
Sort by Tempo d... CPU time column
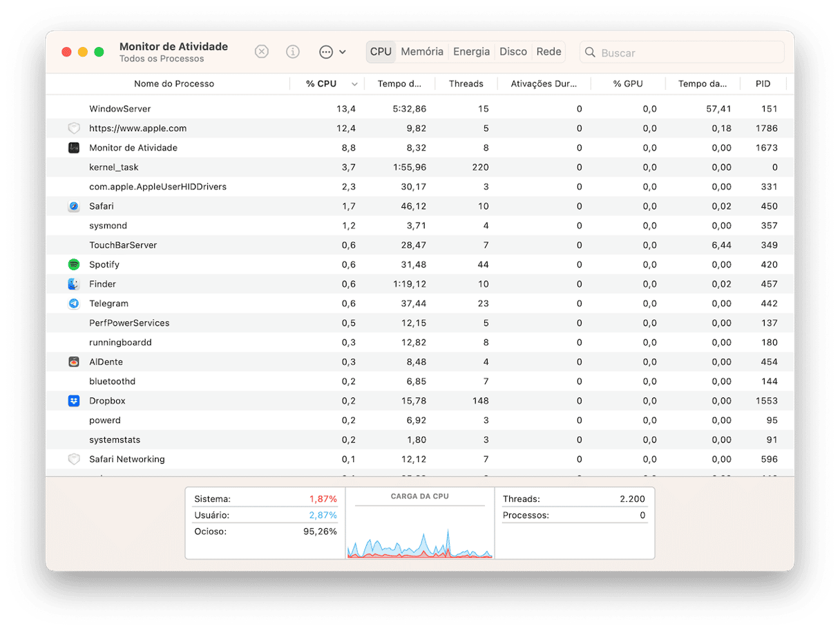tap(399, 84)
